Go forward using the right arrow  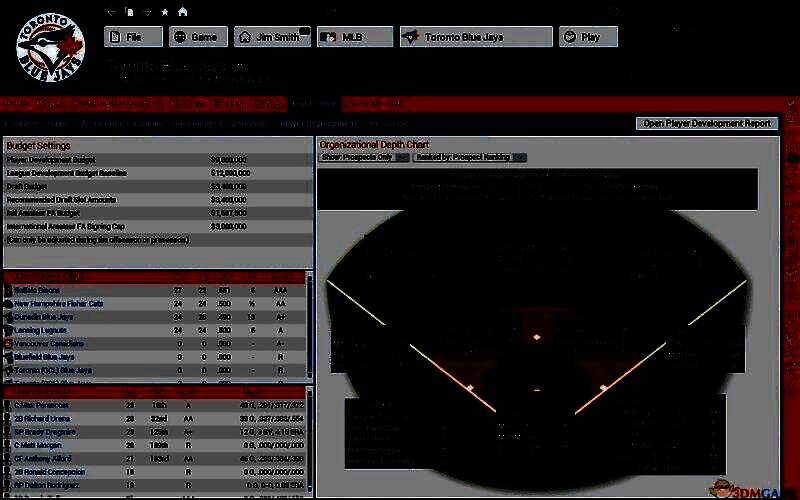click(x=146, y=12)
